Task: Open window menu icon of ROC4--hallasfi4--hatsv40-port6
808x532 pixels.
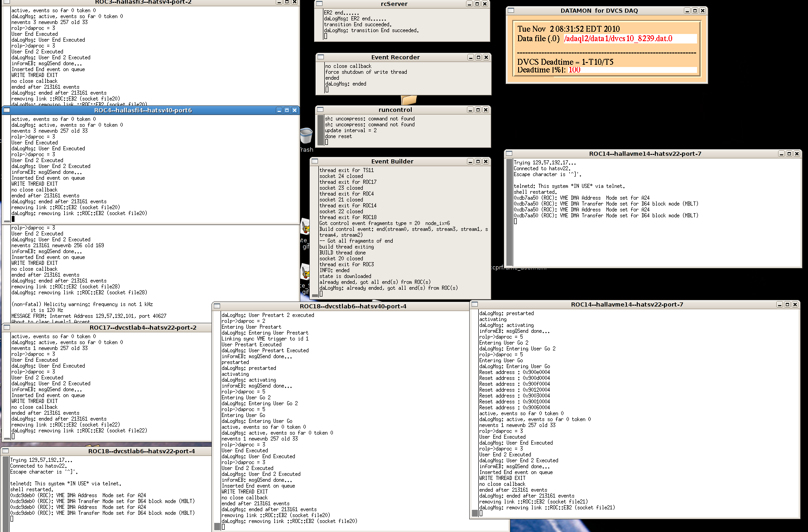Action: [7, 110]
